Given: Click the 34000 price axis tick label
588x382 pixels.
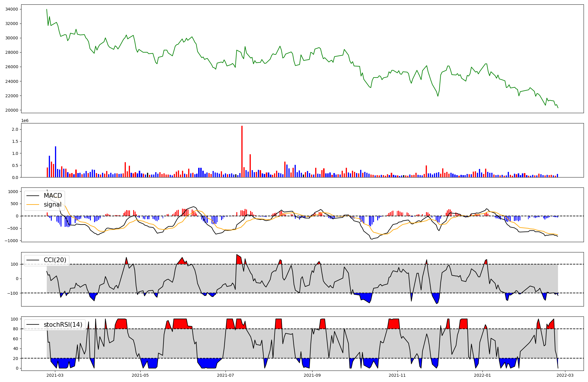Looking at the screenshot, I should (12, 9).
